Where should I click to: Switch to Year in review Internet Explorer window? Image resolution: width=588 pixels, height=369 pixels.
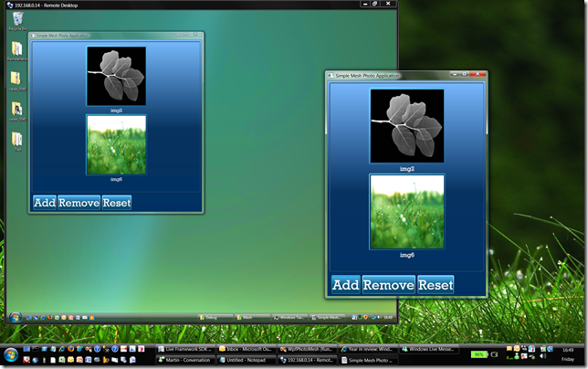[368, 349]
